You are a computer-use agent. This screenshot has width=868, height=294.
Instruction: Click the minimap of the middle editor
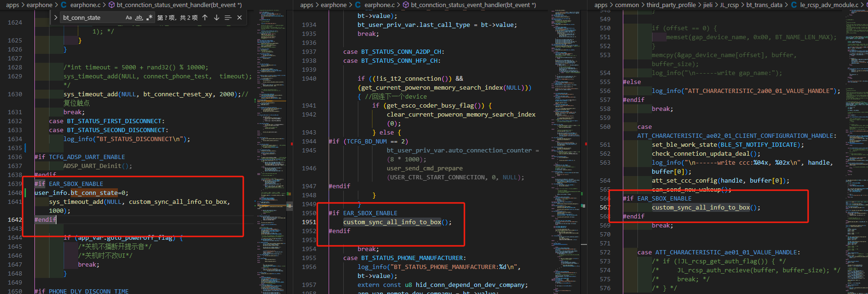point(566,151)
